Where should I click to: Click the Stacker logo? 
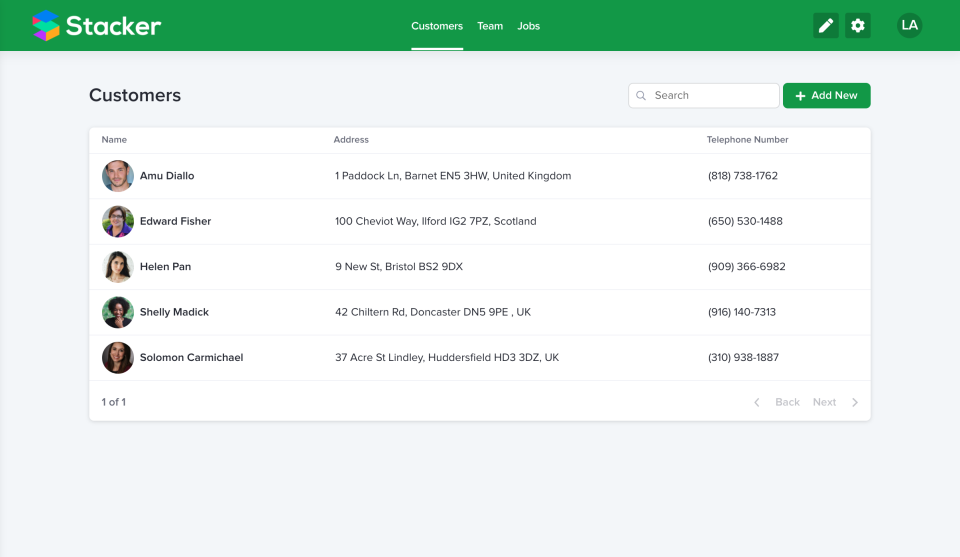coord(97,26)
